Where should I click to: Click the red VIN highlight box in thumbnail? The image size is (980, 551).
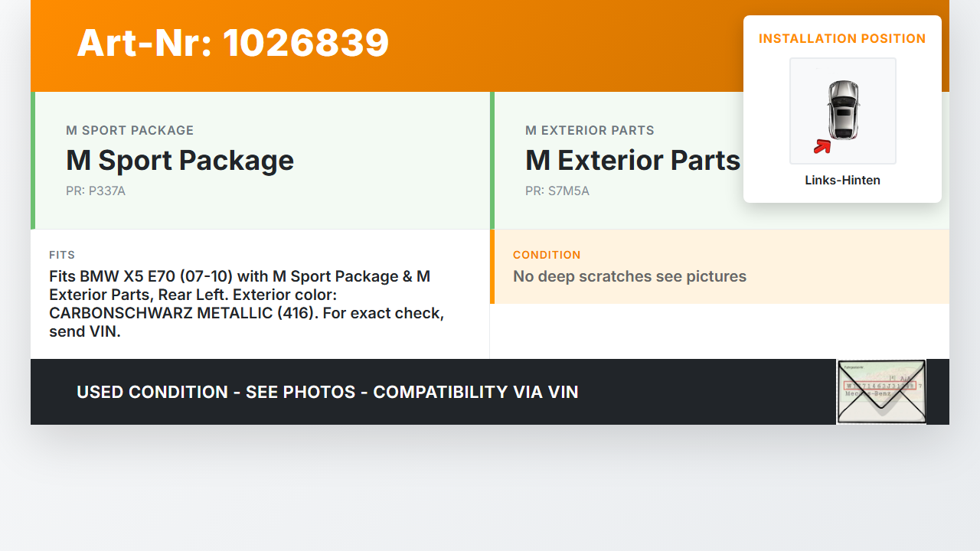pos(880,385)
